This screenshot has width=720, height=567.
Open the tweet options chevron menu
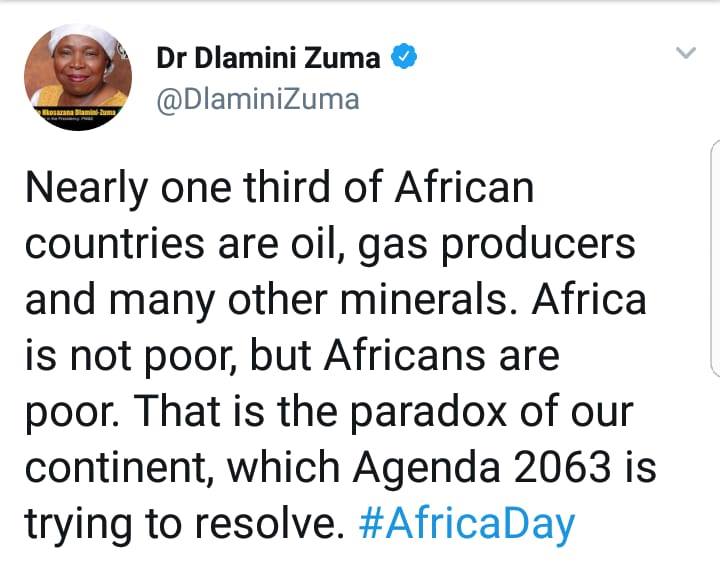tap(686, 53)
